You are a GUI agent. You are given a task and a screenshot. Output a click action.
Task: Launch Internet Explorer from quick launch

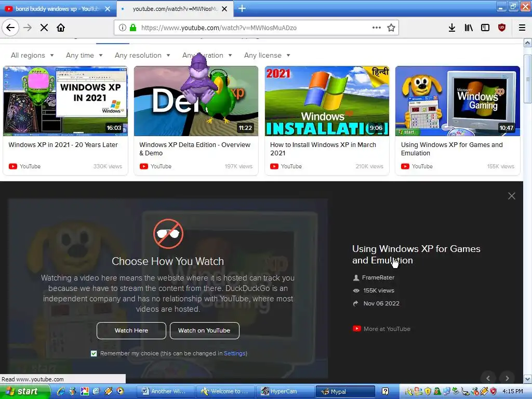pos(61,391)
